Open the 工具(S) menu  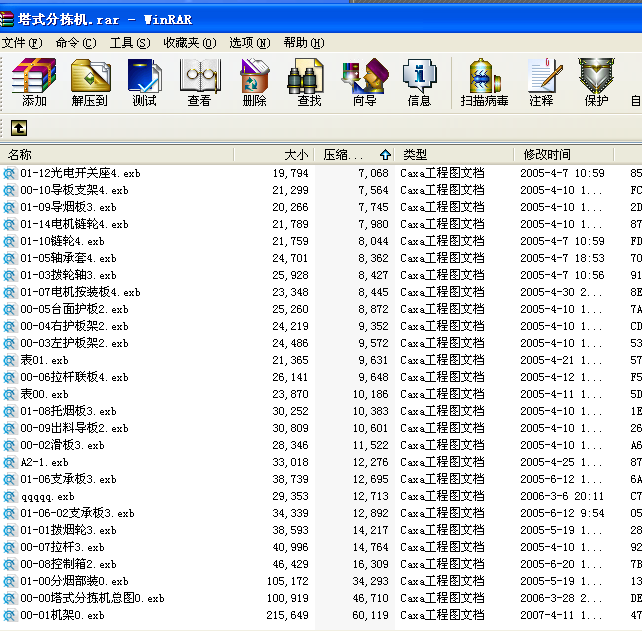pos(130,43)
